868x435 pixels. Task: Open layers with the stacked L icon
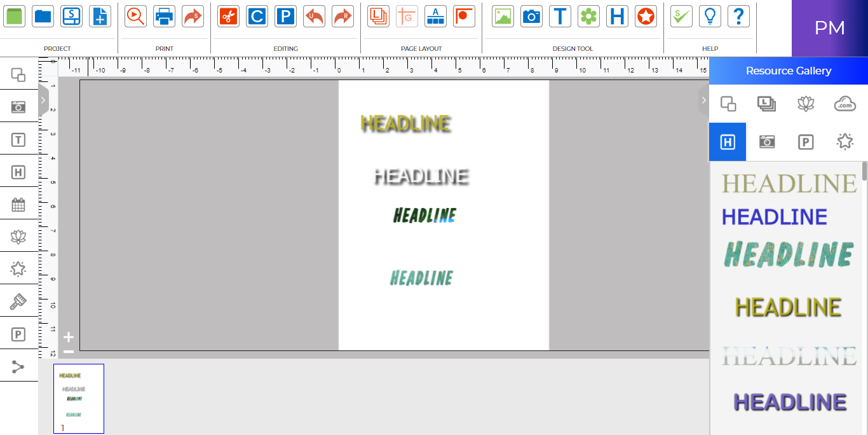coord(378,17)
